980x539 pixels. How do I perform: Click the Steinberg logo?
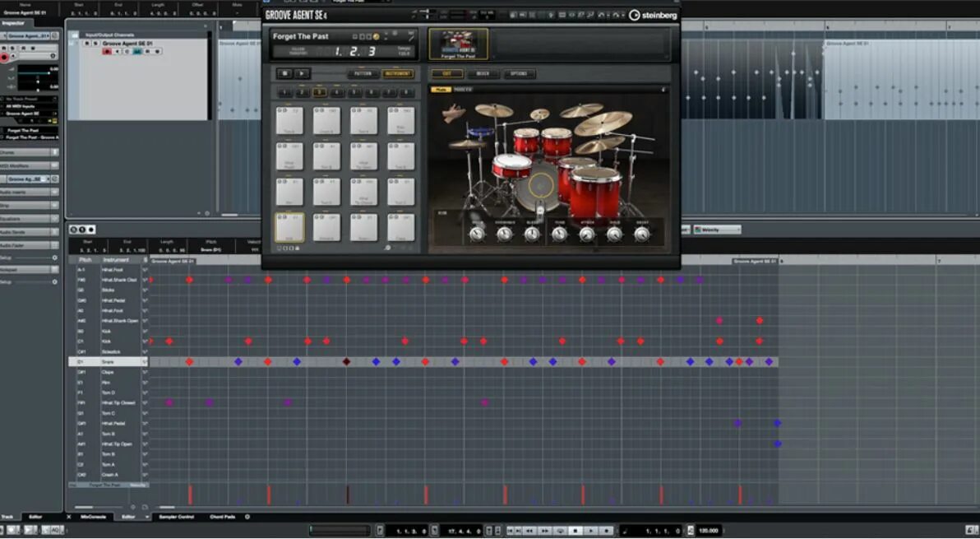coord(653,15)
